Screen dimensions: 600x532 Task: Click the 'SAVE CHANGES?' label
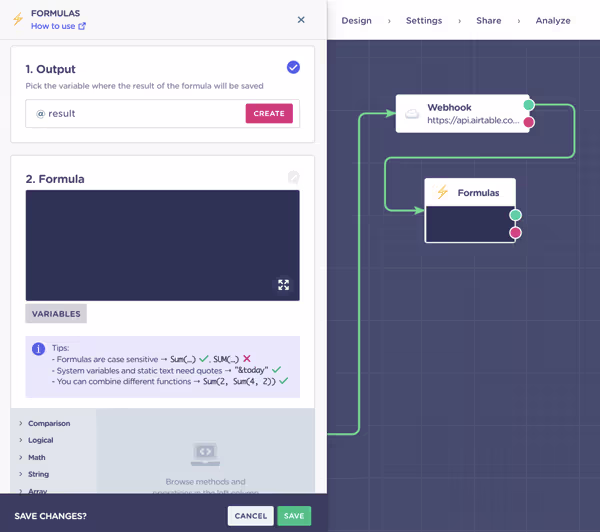51,516
